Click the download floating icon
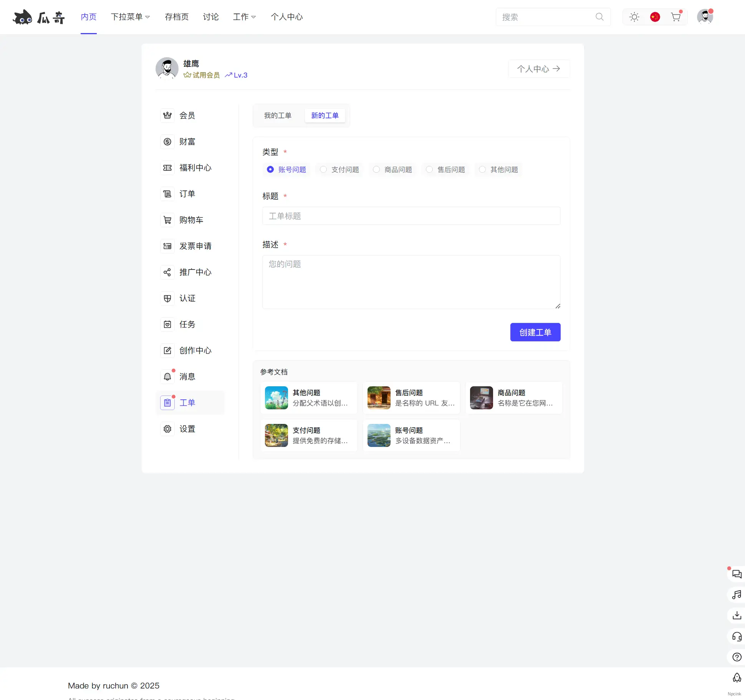The height and width of the screenshot is (700, 745). pyautogui.click(x=737, y=616)
